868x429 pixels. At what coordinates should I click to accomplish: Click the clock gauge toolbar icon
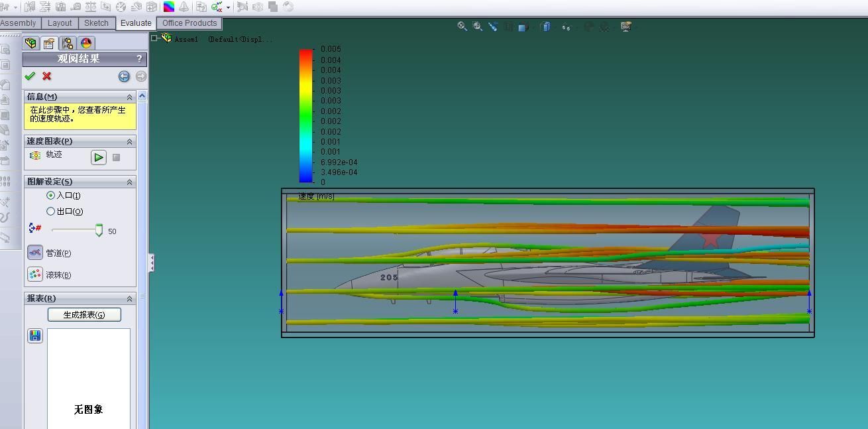tap(121, 7)
